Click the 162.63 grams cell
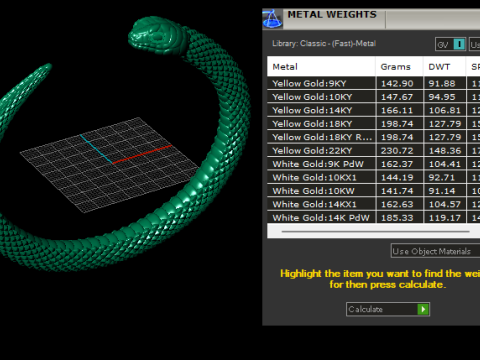The width and height of the screenshot is (480, 360). tap(400, 204)
